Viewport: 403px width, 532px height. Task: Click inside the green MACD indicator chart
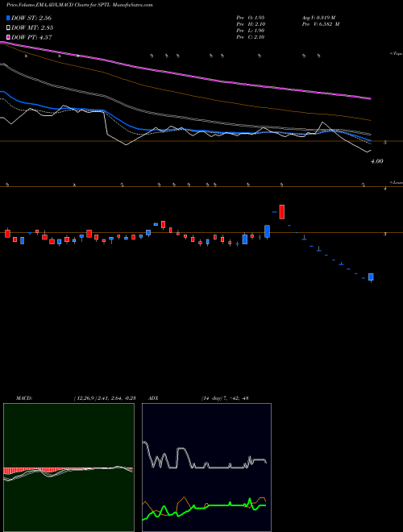(69, 468)
